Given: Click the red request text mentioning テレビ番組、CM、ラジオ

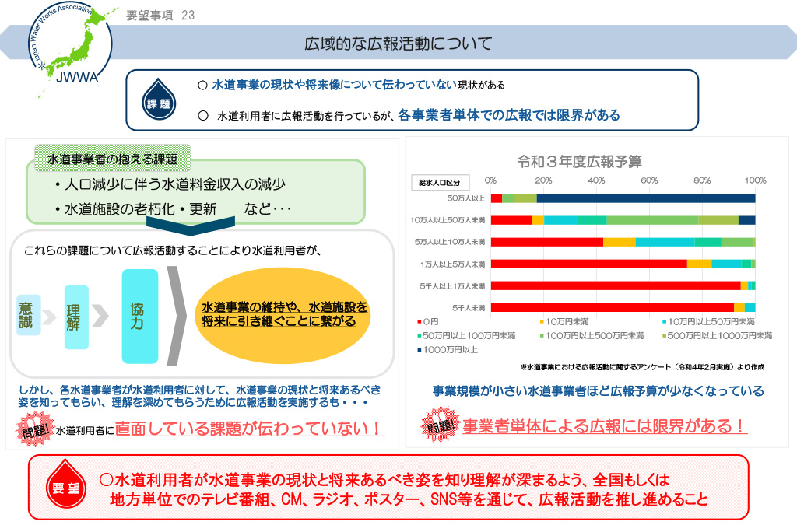Looking at the screenshot, I should click(404, 489).
